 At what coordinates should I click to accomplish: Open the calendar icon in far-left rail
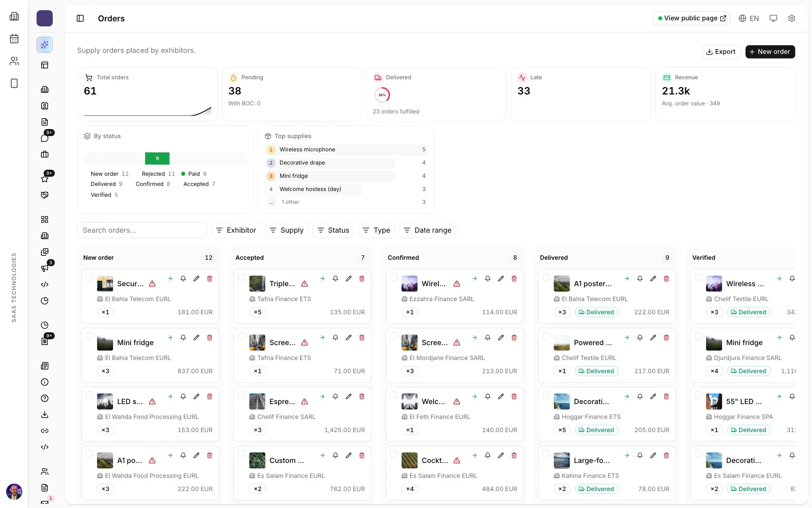pyautogui.click(x=14, y=39)
